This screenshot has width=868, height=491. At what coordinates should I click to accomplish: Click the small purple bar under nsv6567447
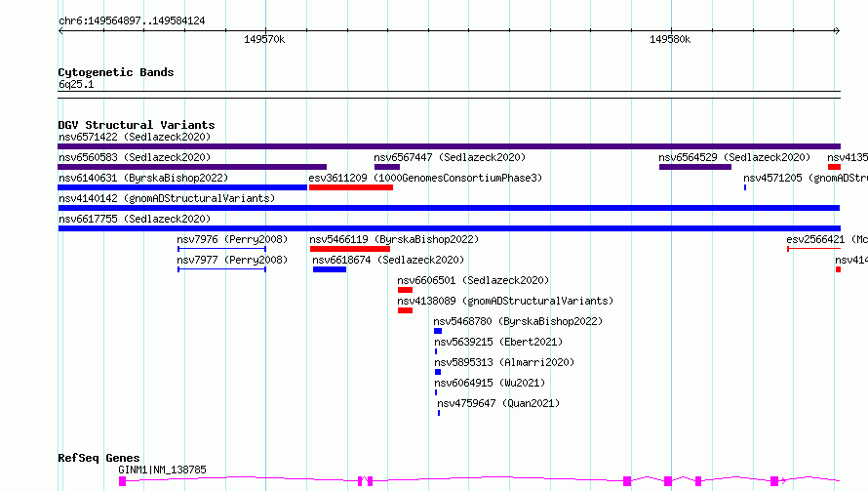click(387, 167)
